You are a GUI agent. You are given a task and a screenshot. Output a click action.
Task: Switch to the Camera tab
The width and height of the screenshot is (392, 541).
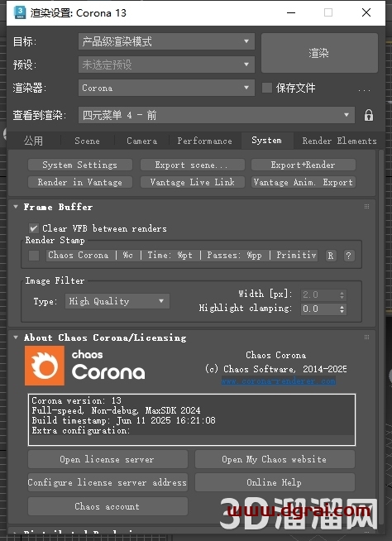141,141
